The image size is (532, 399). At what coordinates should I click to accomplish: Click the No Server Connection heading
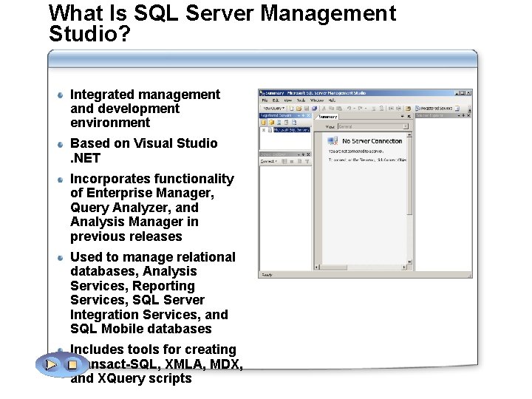point(372,141)
